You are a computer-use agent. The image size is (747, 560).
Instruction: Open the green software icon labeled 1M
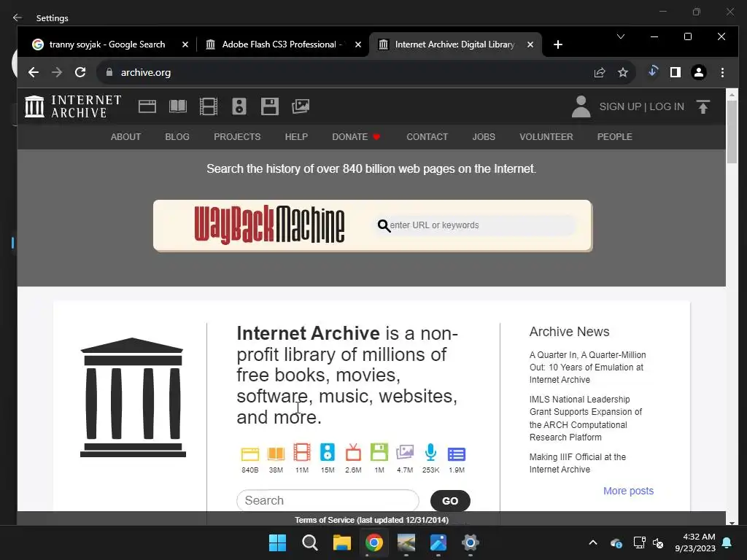(x=379, y=452)
